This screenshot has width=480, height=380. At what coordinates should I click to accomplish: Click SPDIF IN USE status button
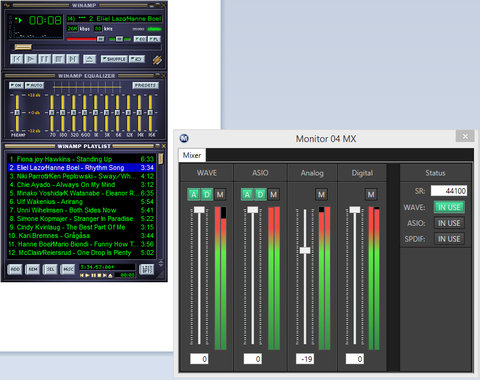pos(449,239)
